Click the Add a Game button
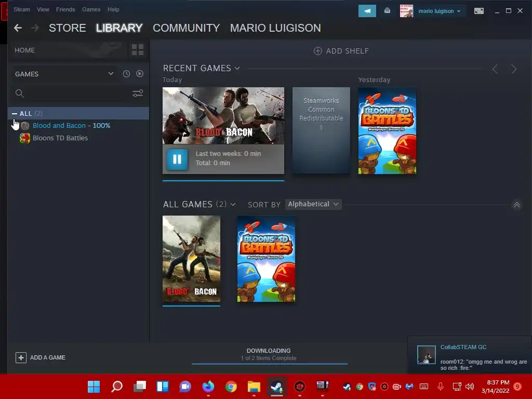Screen dimensions: 532x399 (x=41, y=357)
